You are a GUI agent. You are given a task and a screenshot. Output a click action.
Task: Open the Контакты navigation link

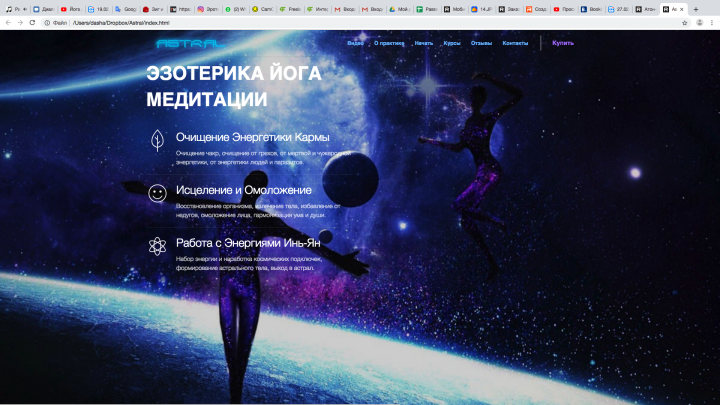click(515, 43)
